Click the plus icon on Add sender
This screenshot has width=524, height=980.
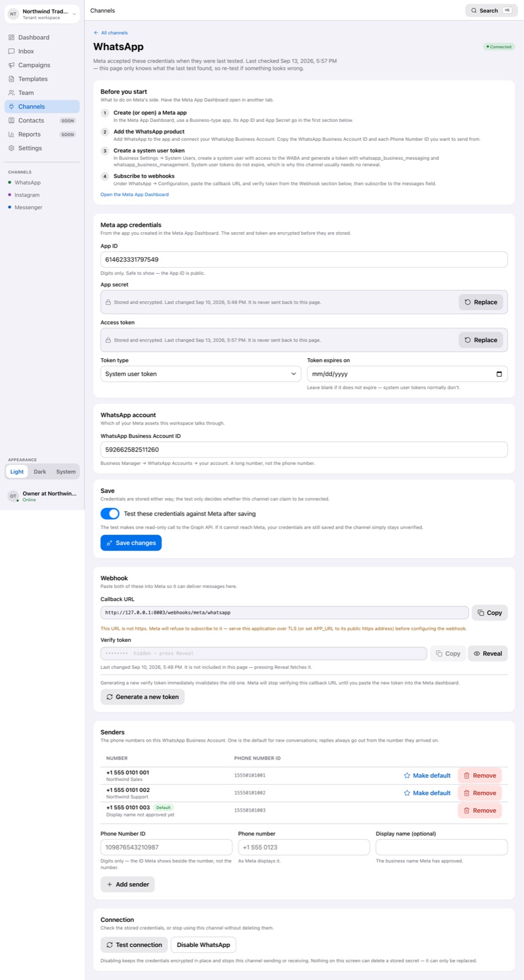coord(110,884)
